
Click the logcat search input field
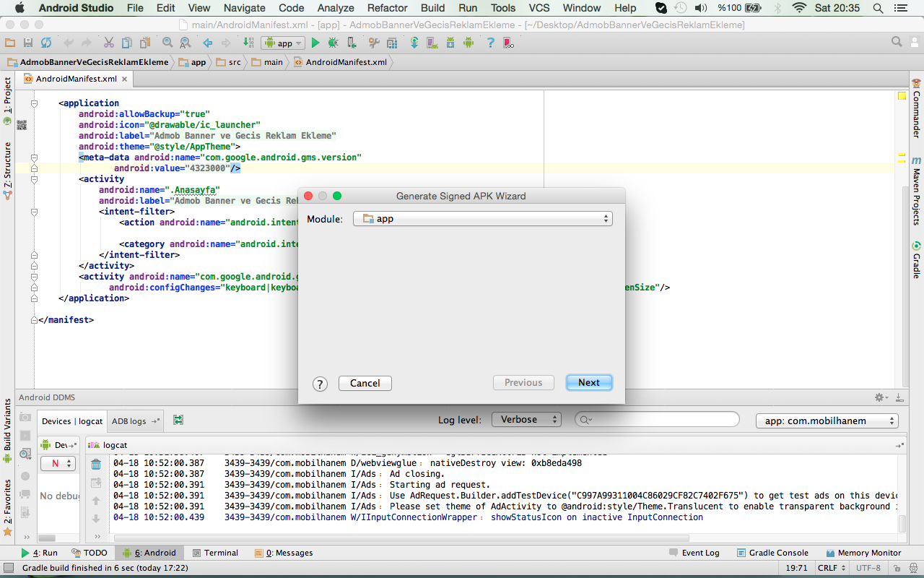coord(657,420)
